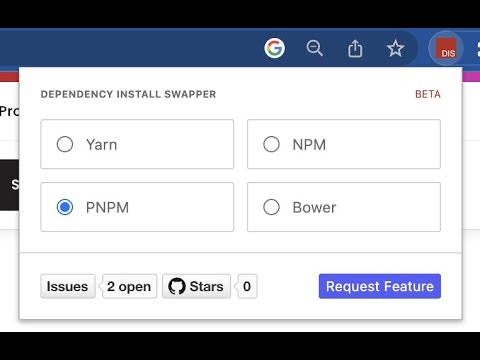
Task: Open the 2 open issues count
Action: pyautogui.click(x=129, y=286)
